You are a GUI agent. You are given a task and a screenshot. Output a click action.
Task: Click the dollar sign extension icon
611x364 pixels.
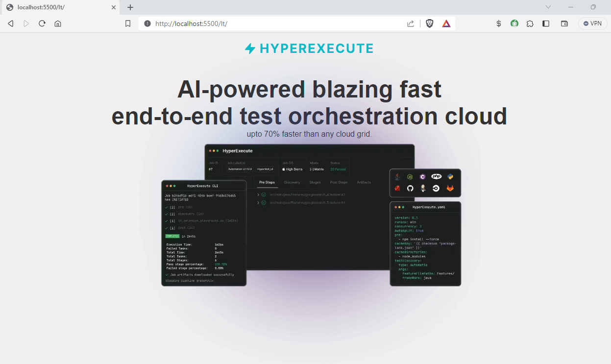[x=499, y=24]
